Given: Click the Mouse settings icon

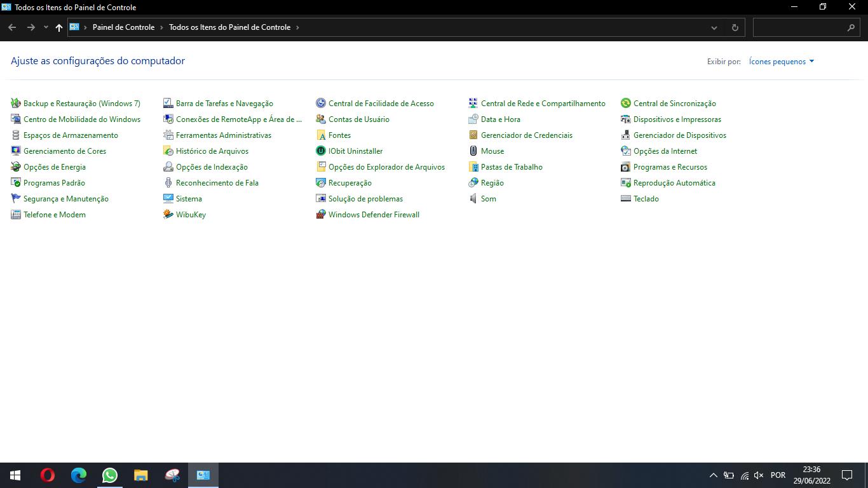Looking at the screenshot, I should pyautogui.click(x=473, y=151).
